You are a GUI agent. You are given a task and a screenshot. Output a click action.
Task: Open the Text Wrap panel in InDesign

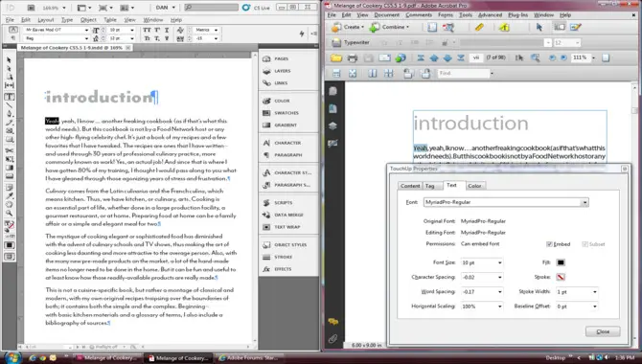pyautogui.click(x=288, y=227)
